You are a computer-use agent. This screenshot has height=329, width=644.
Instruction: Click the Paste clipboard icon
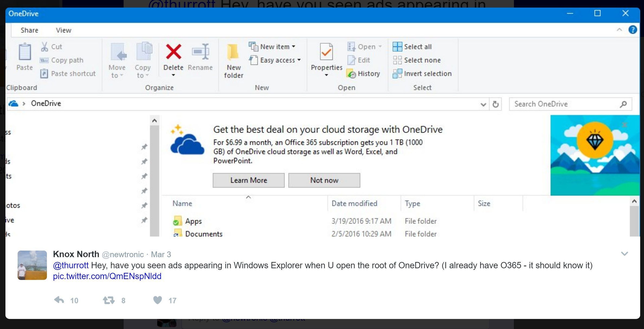point(25,52)
